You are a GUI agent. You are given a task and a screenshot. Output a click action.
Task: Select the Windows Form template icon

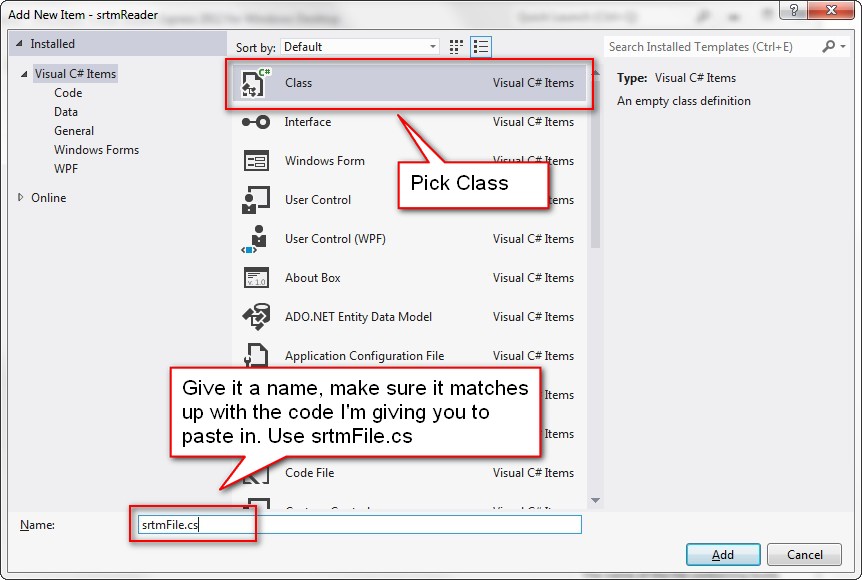coord(256,161)
